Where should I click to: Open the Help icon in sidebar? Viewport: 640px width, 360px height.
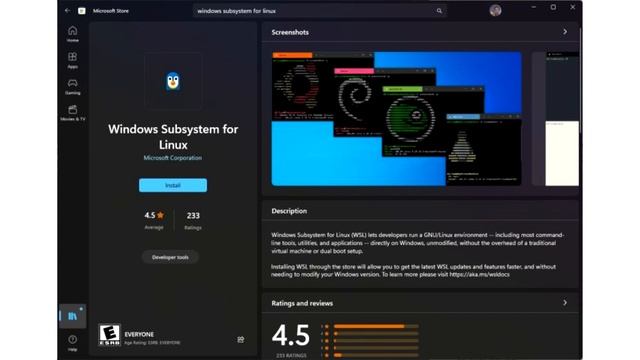[x=73, y=343]
